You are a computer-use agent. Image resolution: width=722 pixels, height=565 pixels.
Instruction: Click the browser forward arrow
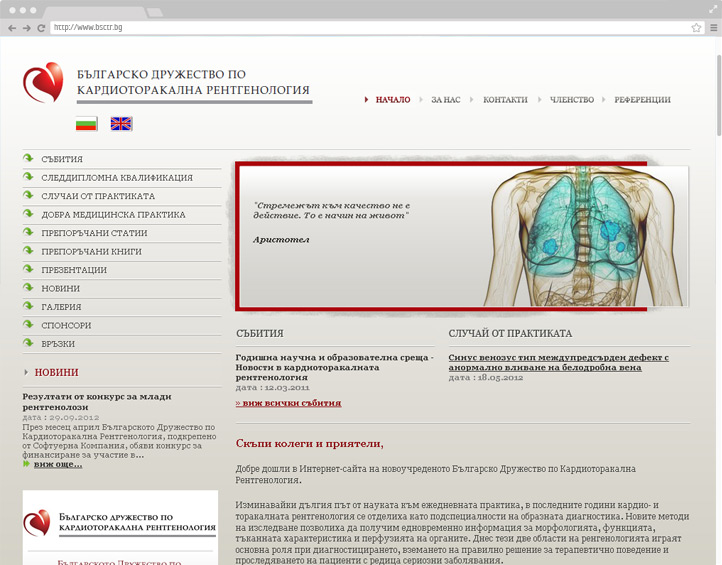coord(27,28)
